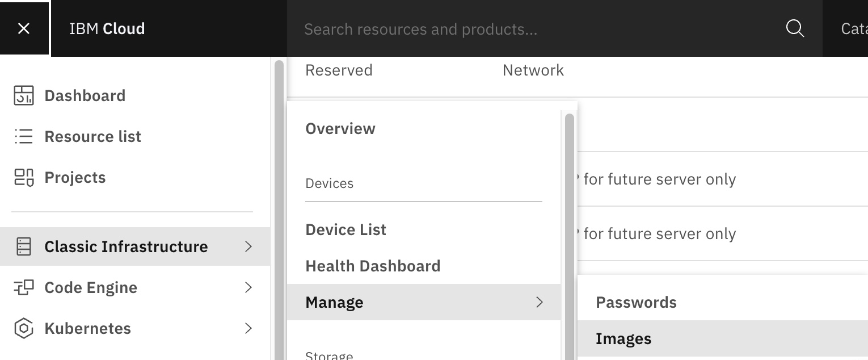
Task: Open the Classic Infrastructure Overview page
Action: tap(340, 129)
